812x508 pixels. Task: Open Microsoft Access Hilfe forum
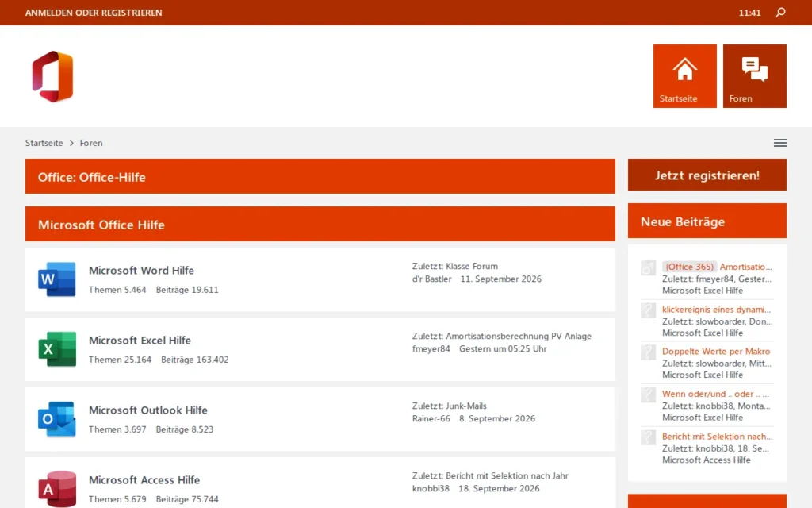click(x=144, y=480)
